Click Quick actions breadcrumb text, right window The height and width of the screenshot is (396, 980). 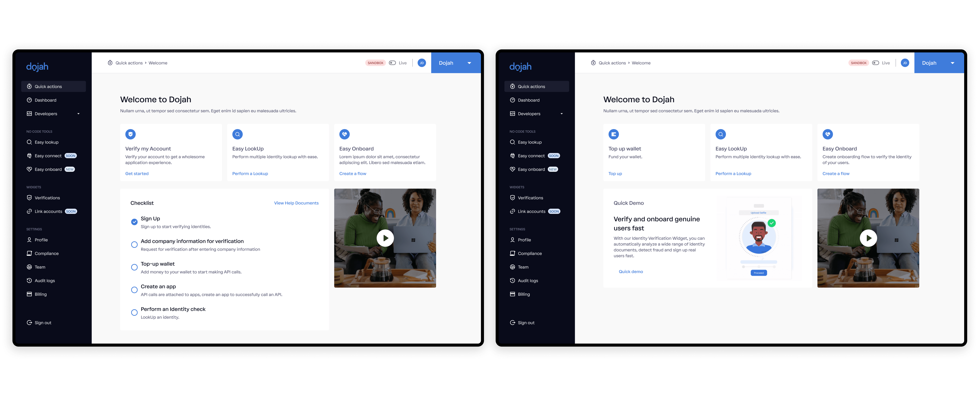pyautogui.click(x=612, y=63)
